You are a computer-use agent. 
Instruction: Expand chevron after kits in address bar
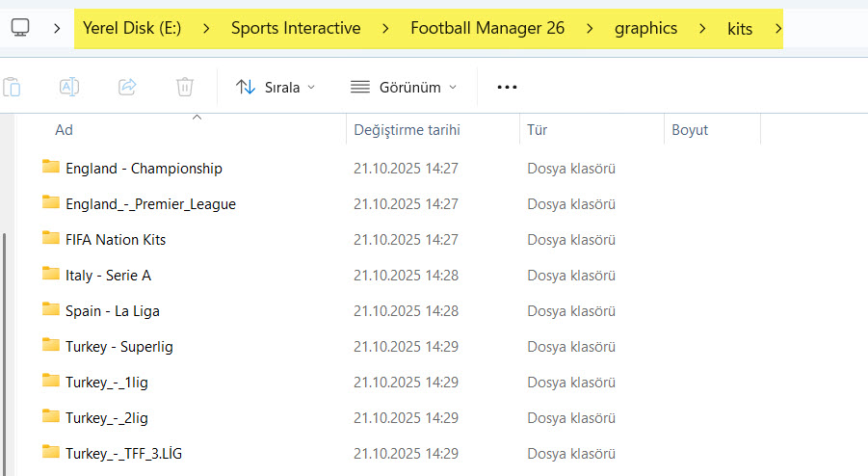[x=775, y=28]
